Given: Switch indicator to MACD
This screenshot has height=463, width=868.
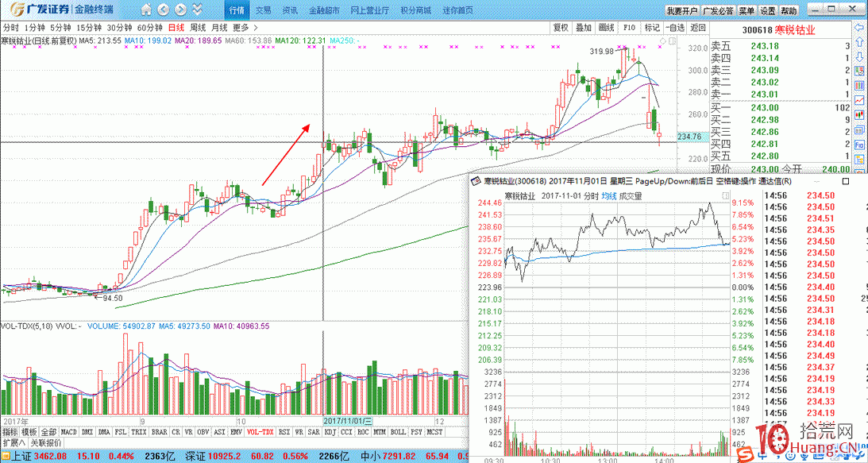Looking at the screenshot, I should pos(68,432).
